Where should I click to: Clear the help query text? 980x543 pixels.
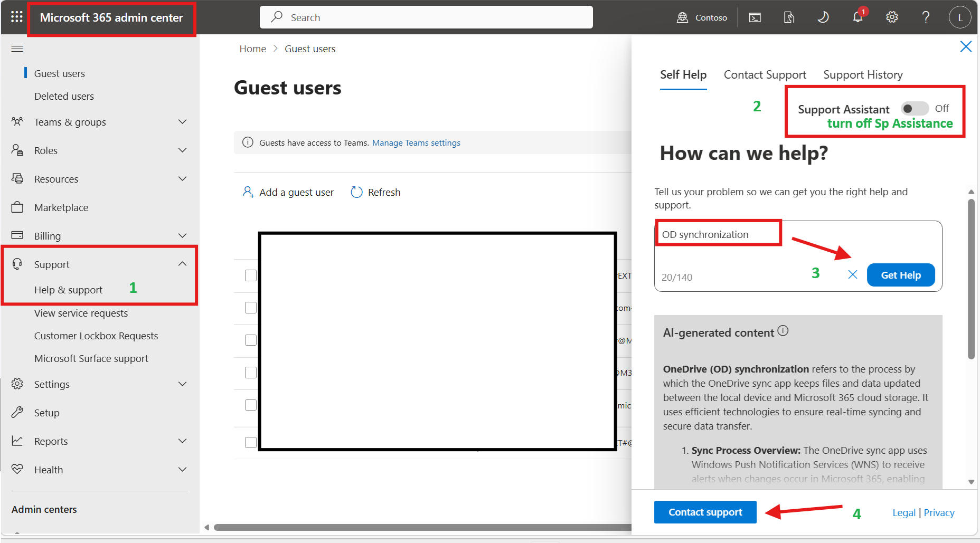(x=853, y=274)
